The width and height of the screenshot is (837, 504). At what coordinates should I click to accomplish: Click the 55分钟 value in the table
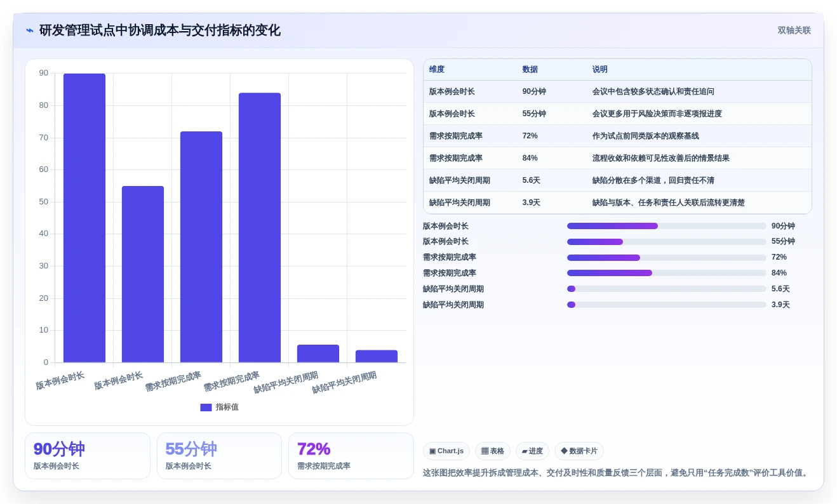534,114
